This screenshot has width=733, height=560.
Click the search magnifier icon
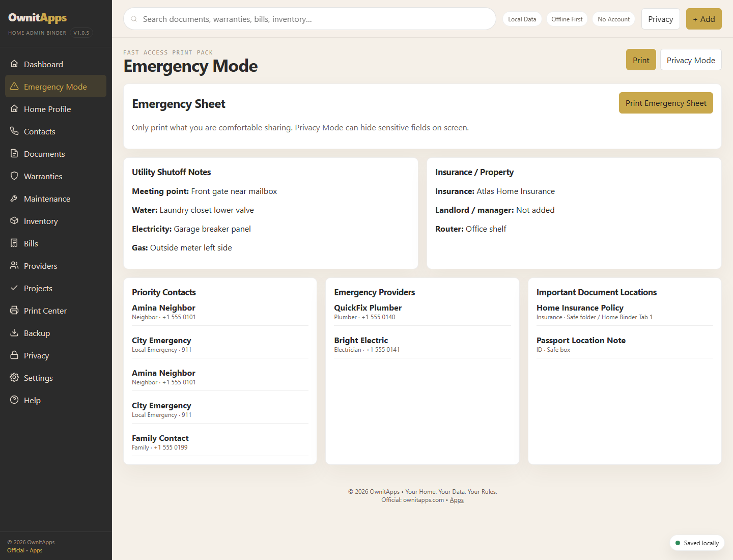(x=134, y=19)
